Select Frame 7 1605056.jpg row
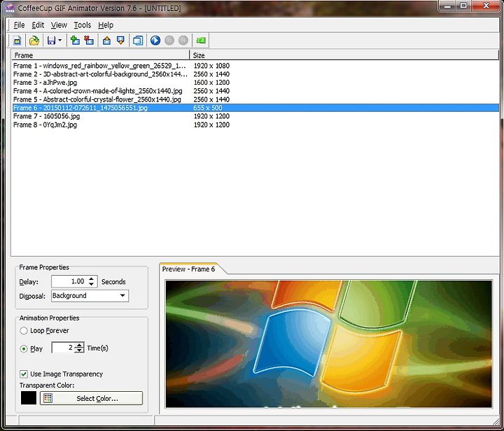Screen dimensions: 504x431 point(255,116)
